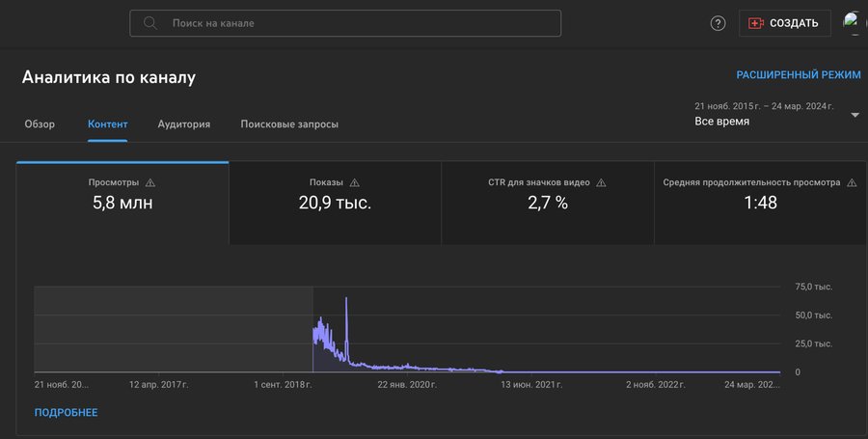Click warning icon beside CTR для значков видео
868x439 pixels.
601,182
